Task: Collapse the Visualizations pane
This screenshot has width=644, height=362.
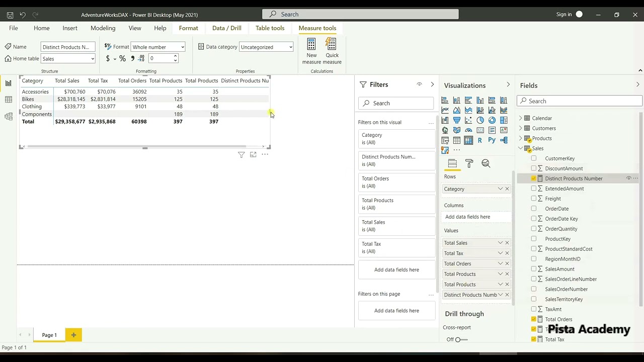Action: tap(508, 84)
